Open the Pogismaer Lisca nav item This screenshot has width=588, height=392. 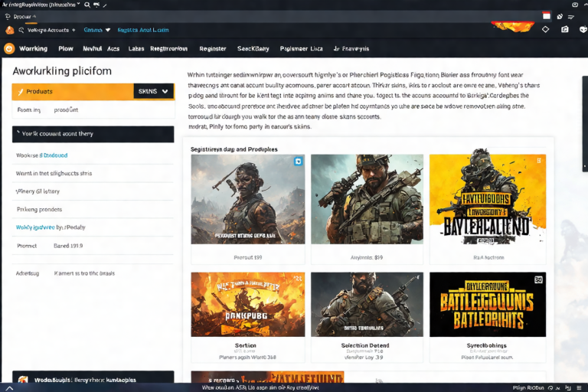pos(301,48)
